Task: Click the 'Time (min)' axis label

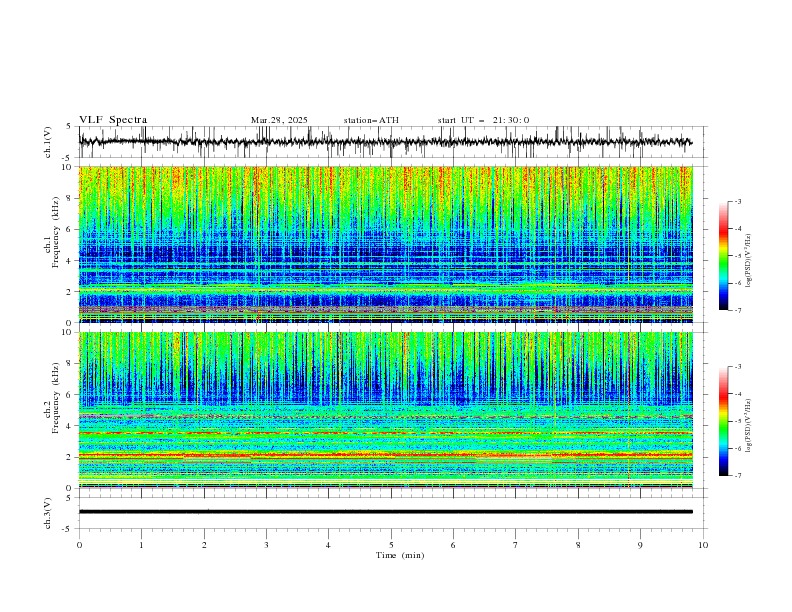Action: point(400,555)
